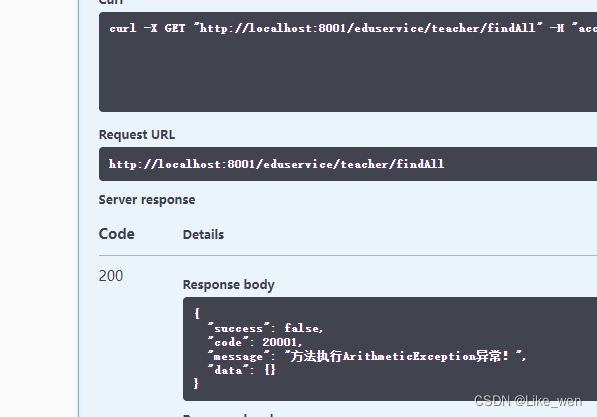Select the Request URL http://localhost:8001/eduservice/teacher/findAll

click(x=276, y=164)
